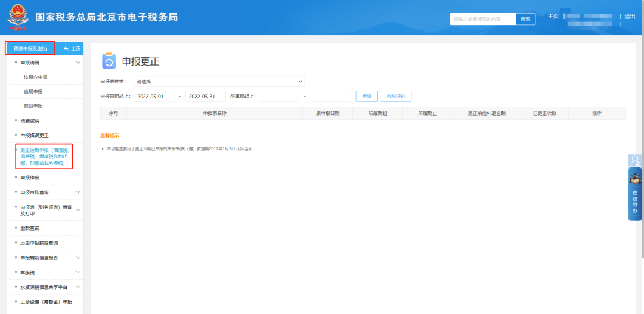Open 其他申报 in the sidebar

(x=33, y=106)
